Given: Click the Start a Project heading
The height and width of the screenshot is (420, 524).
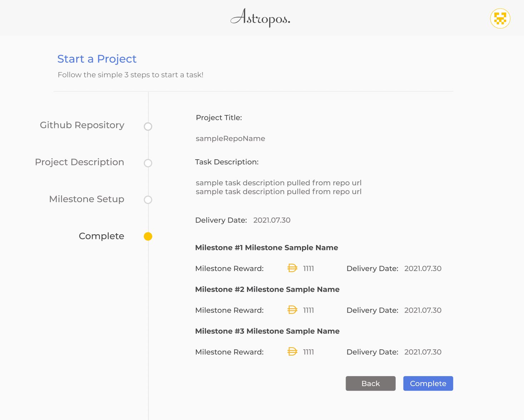Looking at the screenshot, I should pyautogui.click(x=97, y=59).
